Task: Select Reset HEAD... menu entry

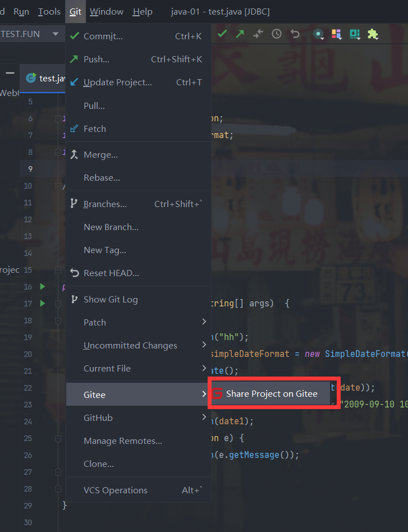Action: [x=139, y=273]
